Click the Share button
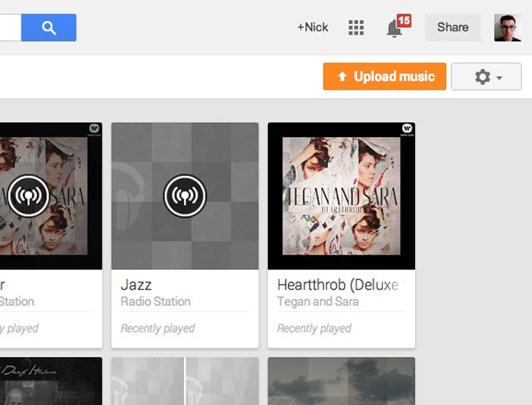Viewport: 532px width, 405px height. coord(453,27)
